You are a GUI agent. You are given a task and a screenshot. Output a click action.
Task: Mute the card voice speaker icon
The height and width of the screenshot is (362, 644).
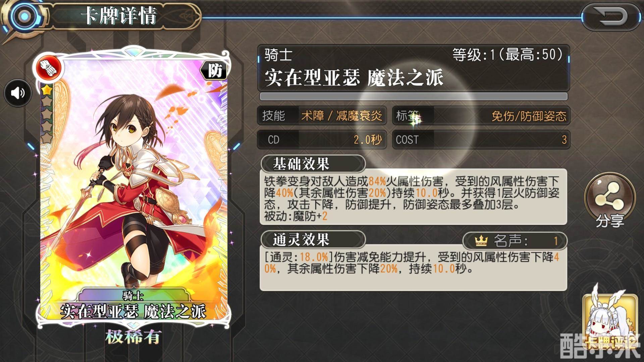tap(18, 93)
